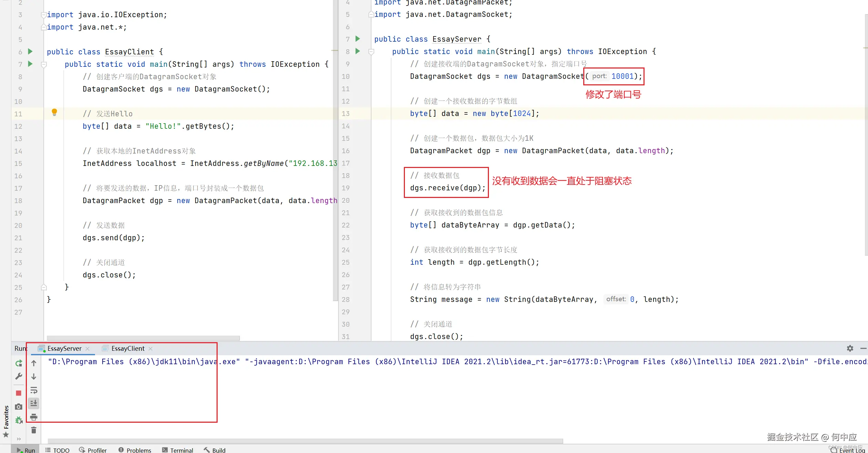Screen dimensions: 868x453
Task: Run EssayClient class from gutter arrow
Action: pyautogui.click(x=30, y=52)
